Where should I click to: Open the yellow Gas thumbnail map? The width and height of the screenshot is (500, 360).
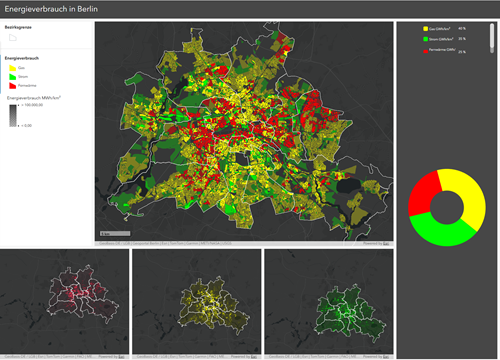pyautogui.click(x=197, y=302)
